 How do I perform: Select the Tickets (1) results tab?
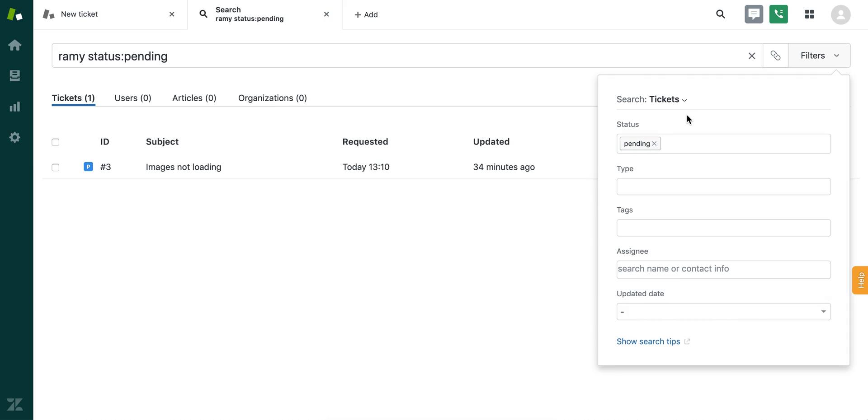[73, 98]
